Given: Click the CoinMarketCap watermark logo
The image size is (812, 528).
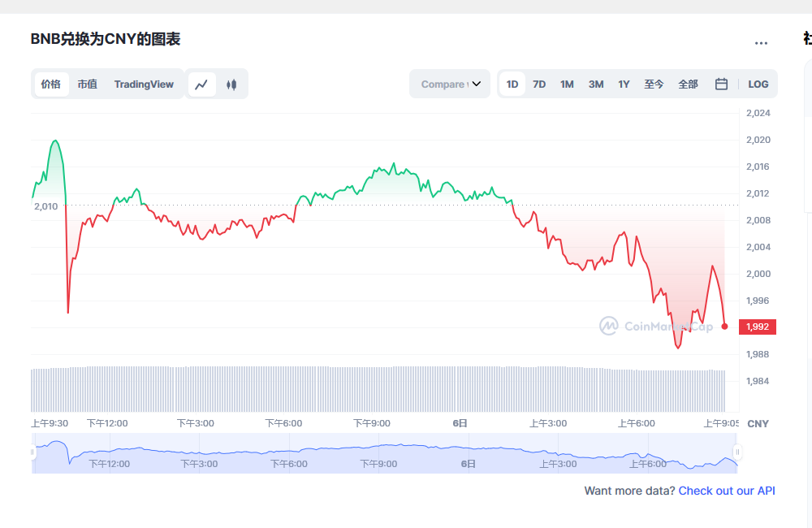Looking at the screenshot, I should [x=656, y=327].
